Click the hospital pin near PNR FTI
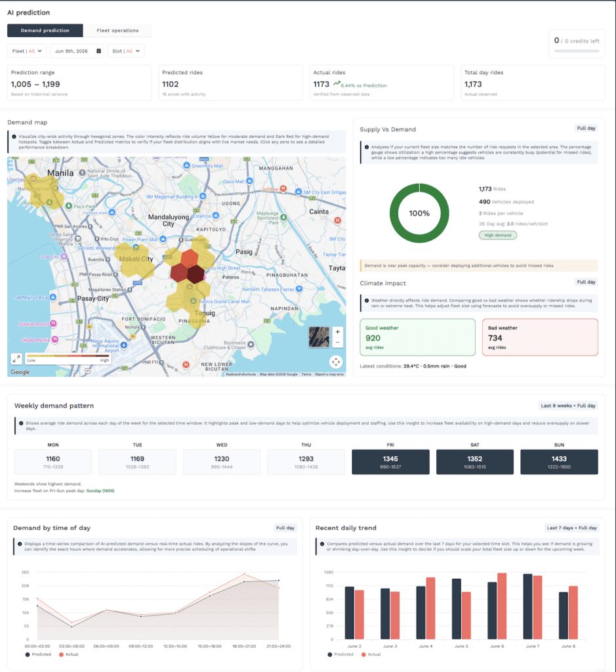The image size is (616, 672). point(186,365)
